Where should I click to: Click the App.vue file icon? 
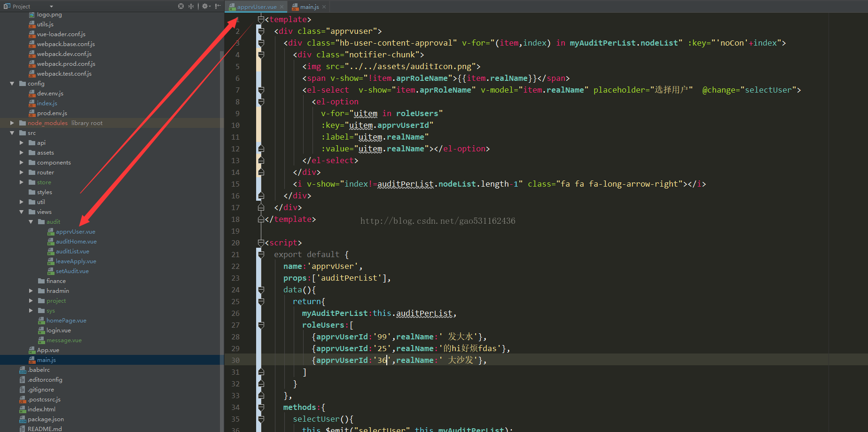(x=32, y=350)
